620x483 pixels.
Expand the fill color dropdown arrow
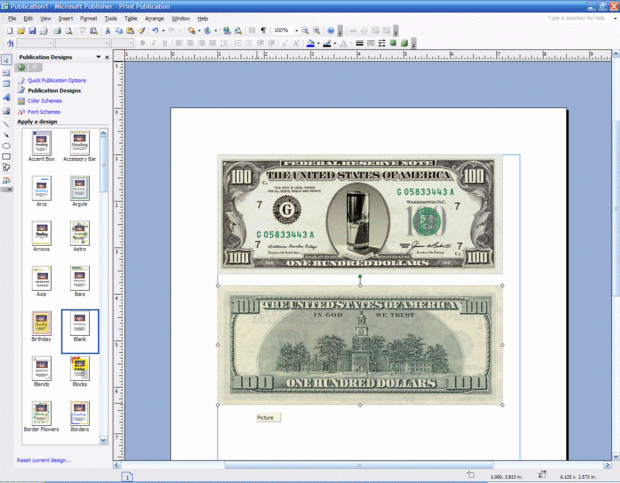pos(320,44)
